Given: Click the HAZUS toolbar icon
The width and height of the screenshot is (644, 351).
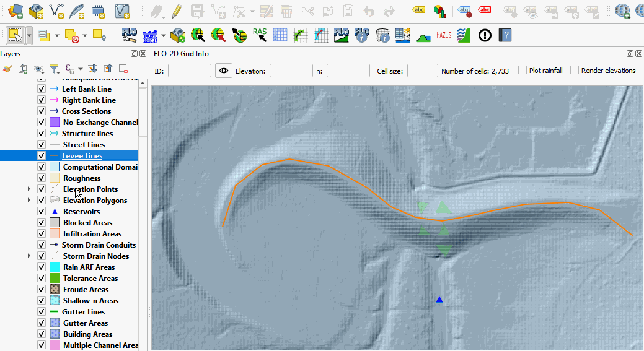Looking at the screenshot, I should (x=443, y=35).
